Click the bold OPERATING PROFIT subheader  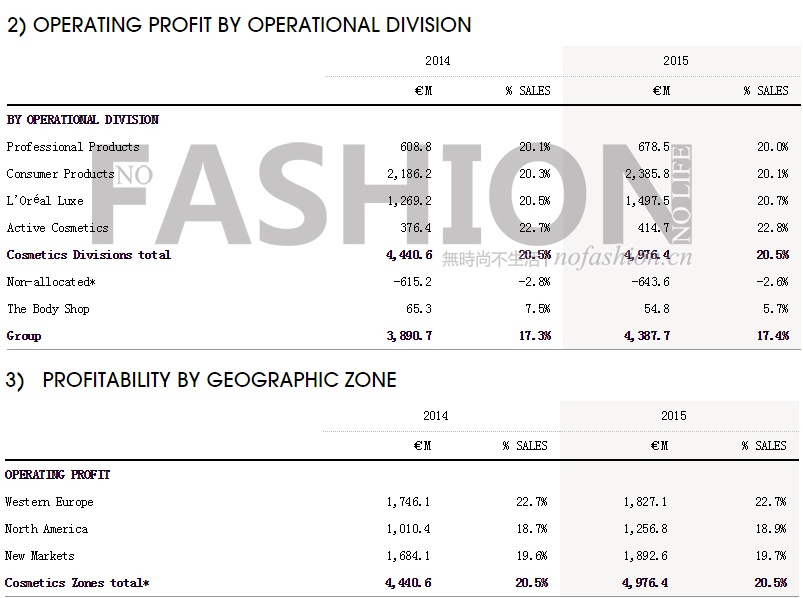pyautogui.click(x=58, y=475)
